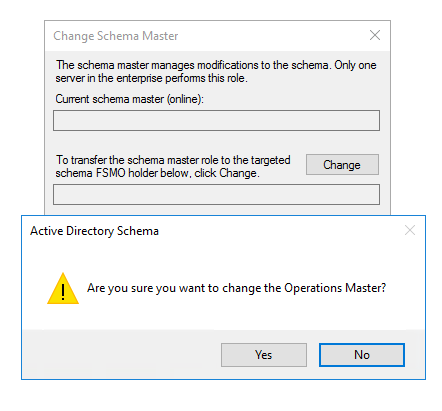
Task: Click the Change button to transfer the role
Action: (x=342, y=165)
